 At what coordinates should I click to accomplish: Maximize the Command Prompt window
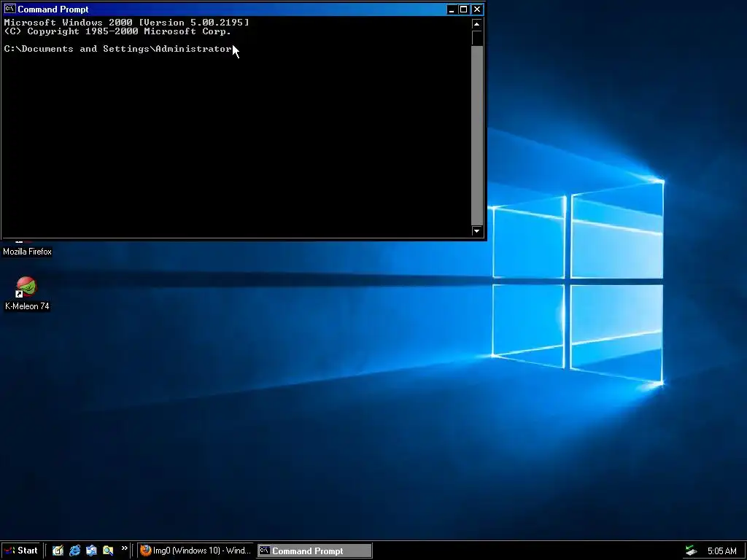[x=463, y=9]
